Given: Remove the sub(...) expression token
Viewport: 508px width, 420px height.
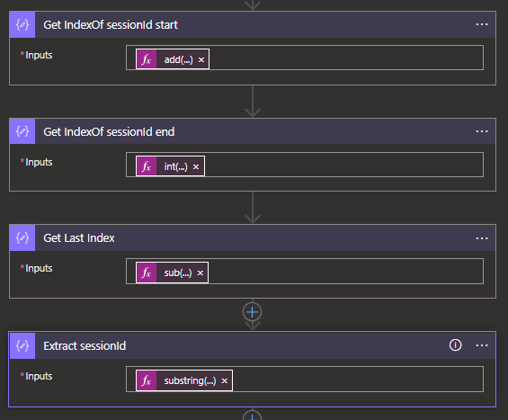Looking at the screenshot, I should 201,273.
